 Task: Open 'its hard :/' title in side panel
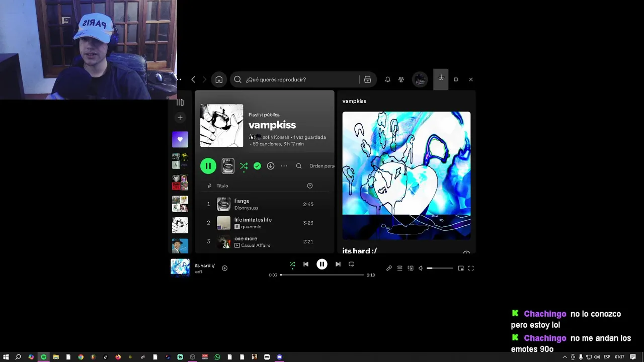click(x=360, y=250)
